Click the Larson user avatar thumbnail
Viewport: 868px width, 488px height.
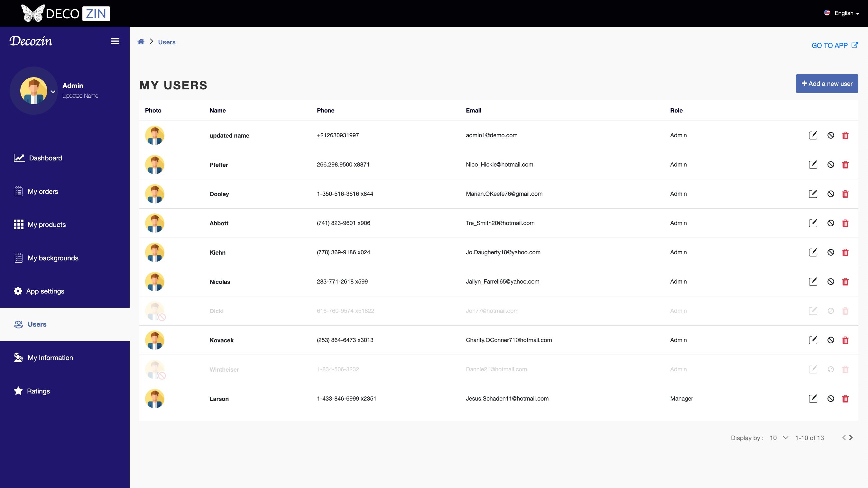(155, 399)
